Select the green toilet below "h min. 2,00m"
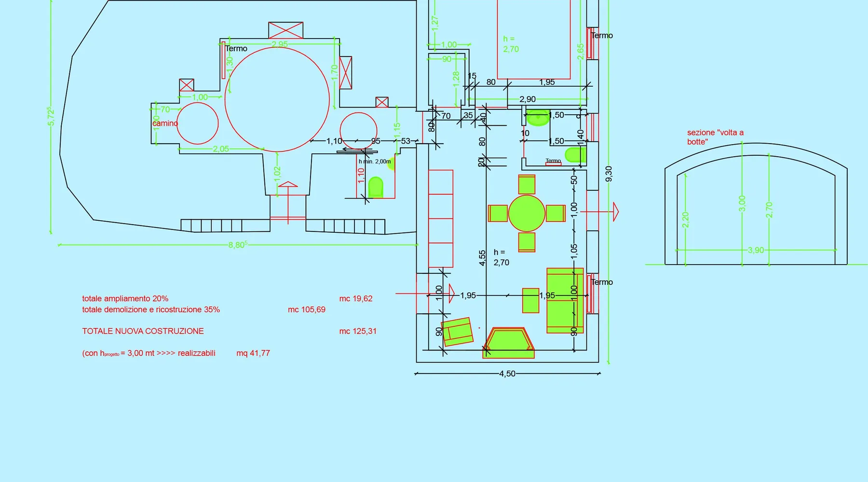The width and height of the screenshot is (868, 482). point(375,187)
